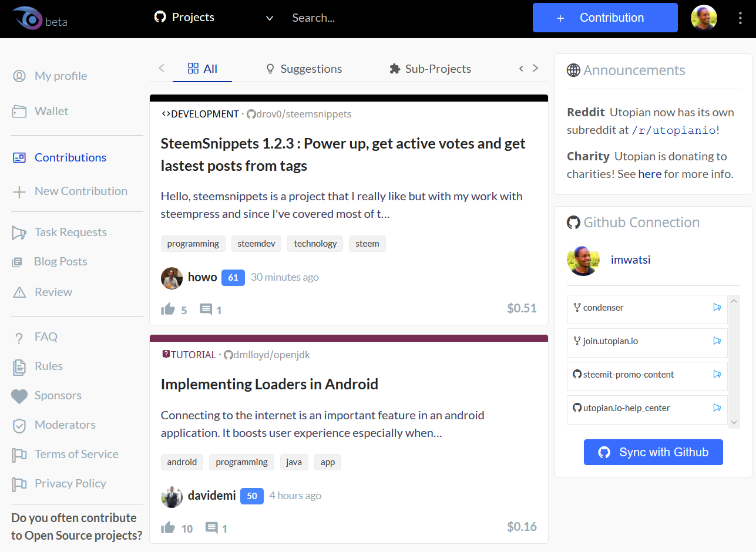This screenshot has height=552, width=756.
Task: Click the $0.51 payout value
Action: [x=522, y=308]
